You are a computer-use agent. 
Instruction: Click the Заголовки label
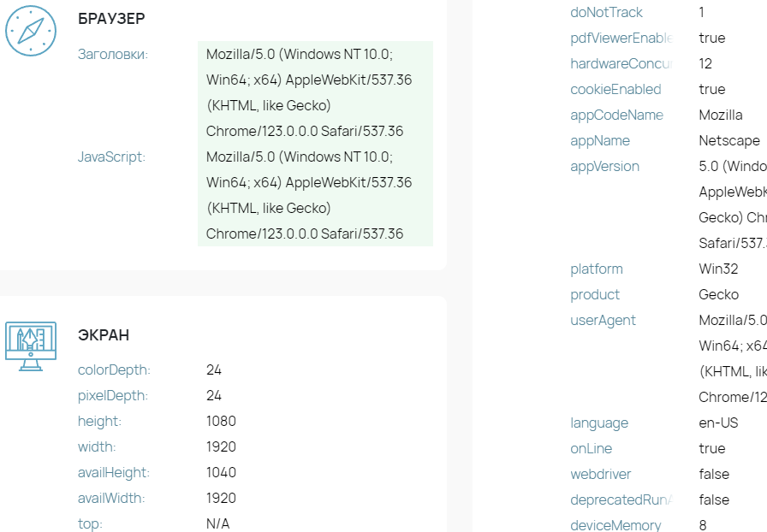point(113,54)
